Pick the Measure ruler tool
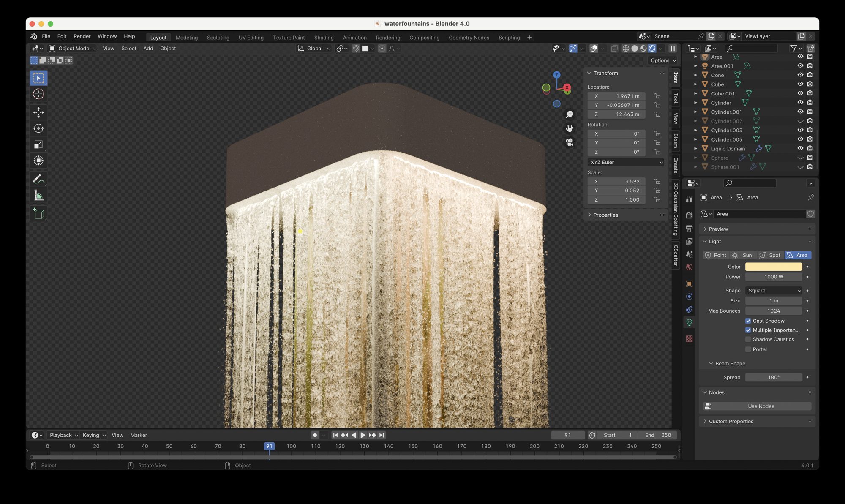 (x=38, y=195)
